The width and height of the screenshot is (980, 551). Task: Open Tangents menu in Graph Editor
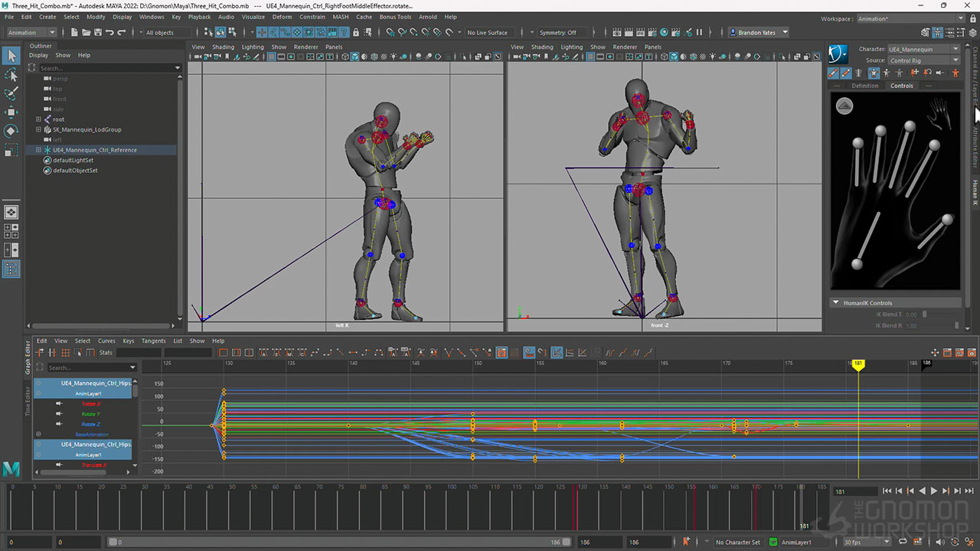coord(153,341)
